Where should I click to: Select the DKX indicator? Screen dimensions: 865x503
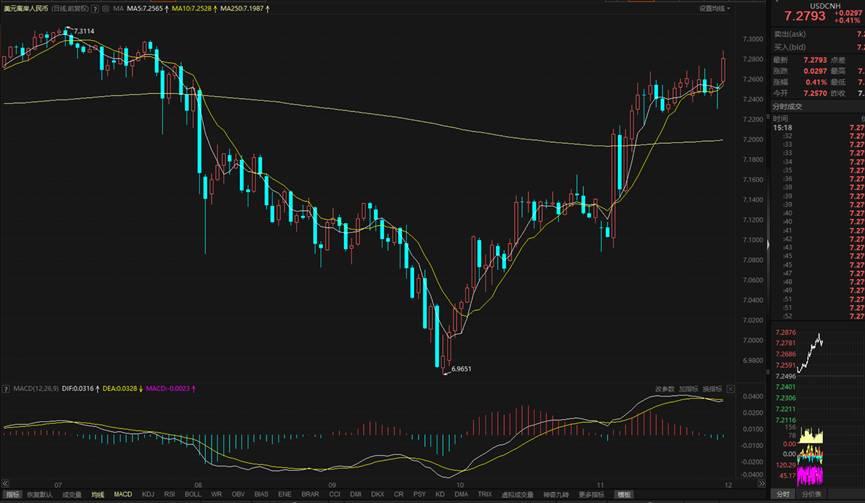(377, 494)
